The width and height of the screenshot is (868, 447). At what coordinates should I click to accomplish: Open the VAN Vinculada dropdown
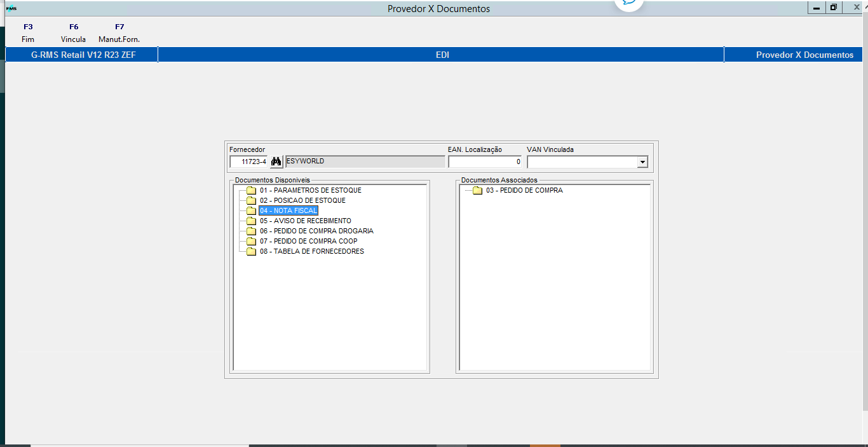pyautogui.click(x=642, y=162)
